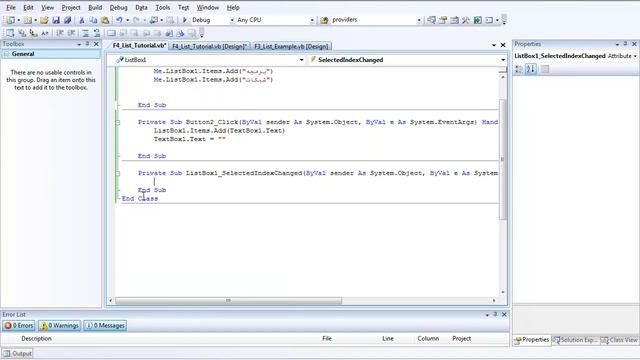Viewport: 640px width, 360px height.
Task: Sort Error List by File column
Action: click(327, 338)
